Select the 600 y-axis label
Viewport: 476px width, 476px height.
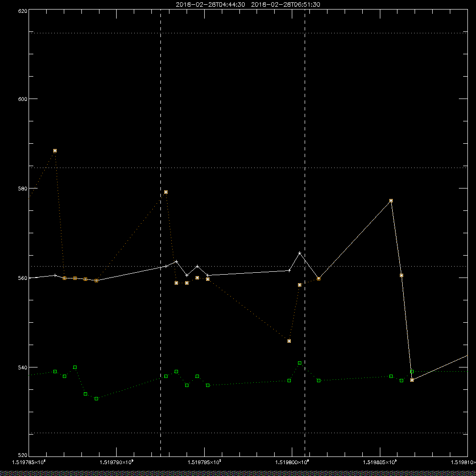[x=23, y=99]
